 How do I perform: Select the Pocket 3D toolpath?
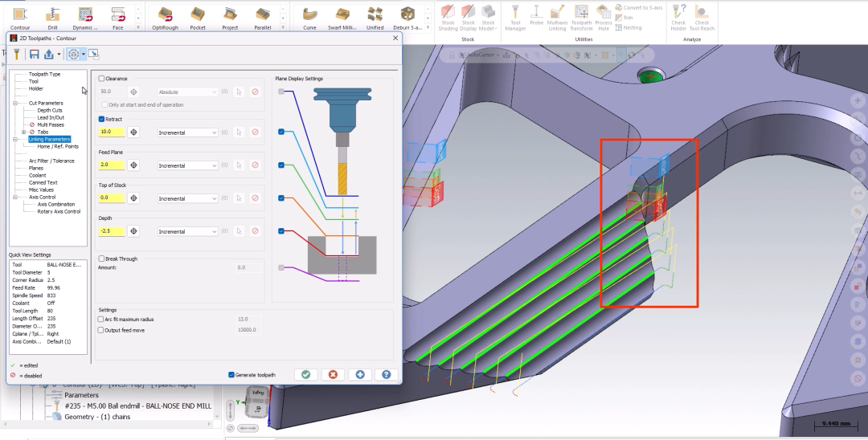pos(198,17)
